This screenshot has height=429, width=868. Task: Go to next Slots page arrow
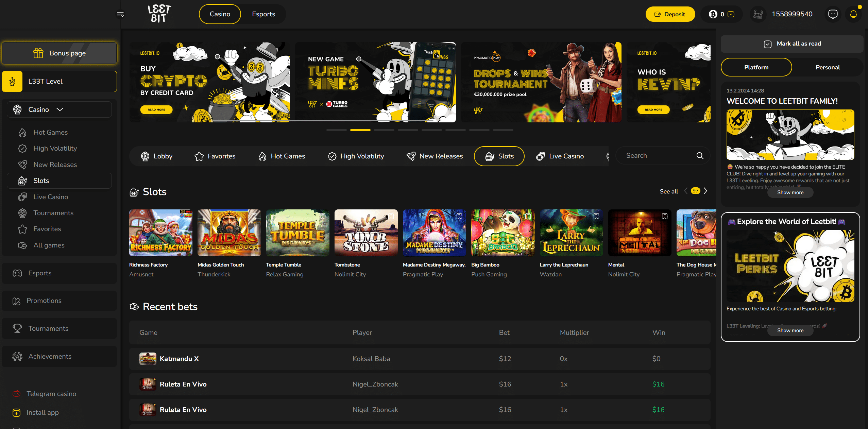(705, 191)
